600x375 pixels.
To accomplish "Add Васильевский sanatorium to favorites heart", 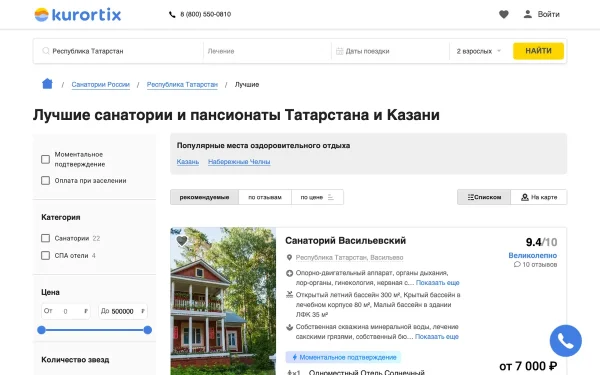I will pyautogui.click(x=182, y=240).
